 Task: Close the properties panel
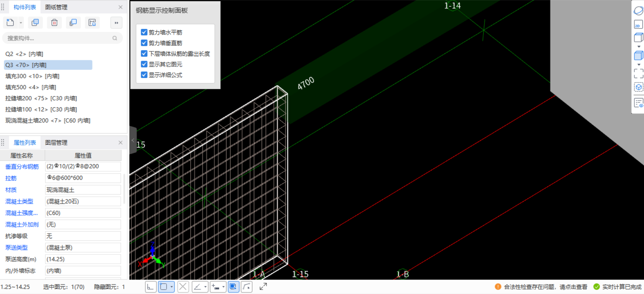click(120, 142)
